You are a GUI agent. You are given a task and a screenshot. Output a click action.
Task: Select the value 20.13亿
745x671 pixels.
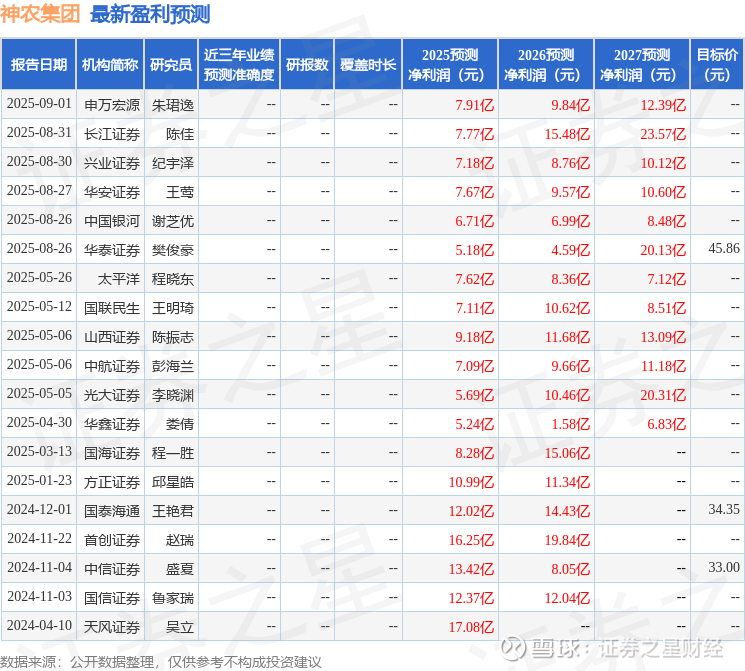pos(663,250)
